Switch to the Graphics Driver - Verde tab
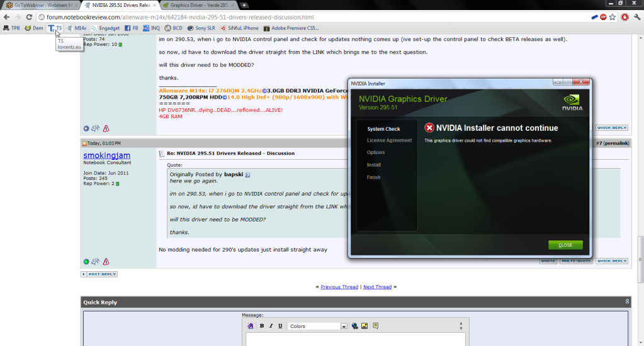This screenshot has width=644, height=346. tap(199, 5)
